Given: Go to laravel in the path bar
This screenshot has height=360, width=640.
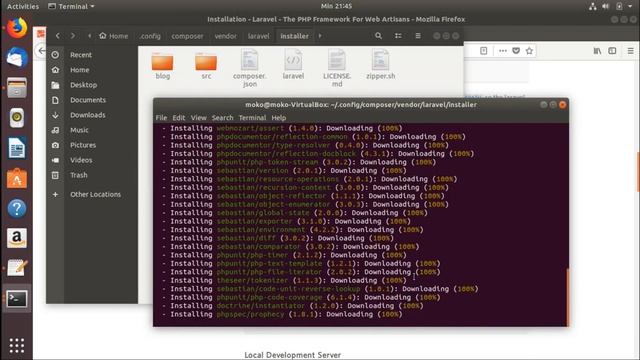Looking at the screenshot, I should (258, 36).
